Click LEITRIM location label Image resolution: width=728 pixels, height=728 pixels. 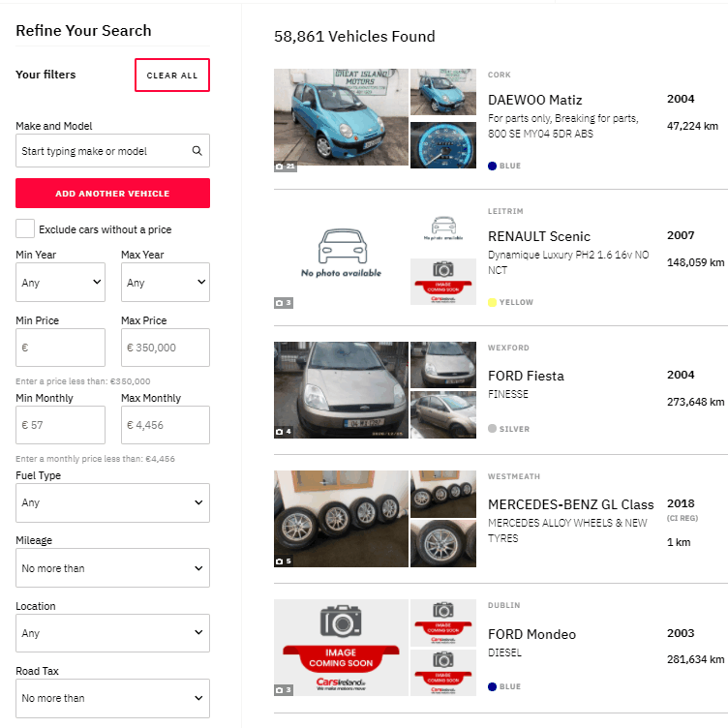(x=505, y=211)
